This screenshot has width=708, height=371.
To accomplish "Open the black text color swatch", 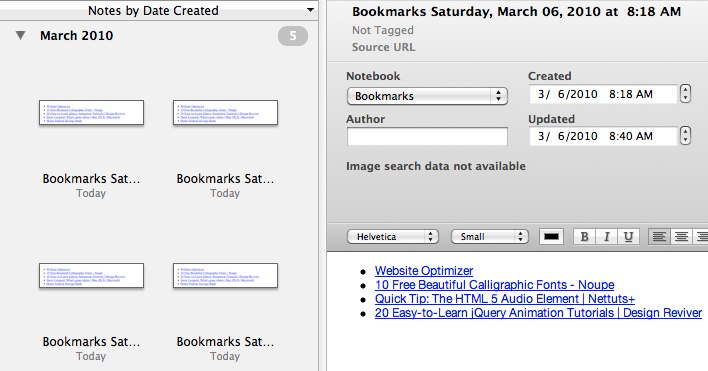I will [x=551, y=237].
